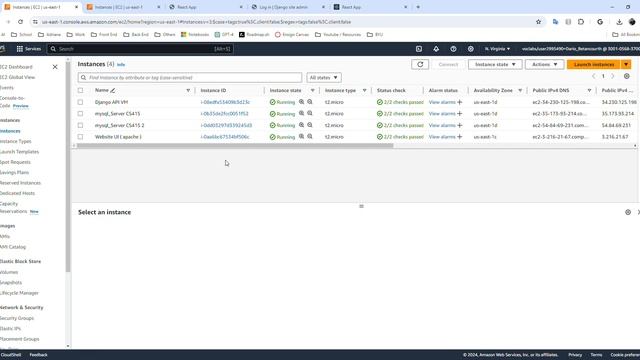Edit Name column pencil icon
The width and height of the screenshot is (640, 360).
click(x=113, y=90)
